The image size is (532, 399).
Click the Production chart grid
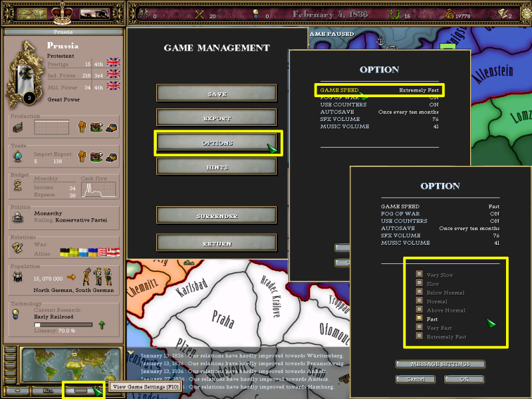pos(52,128)
